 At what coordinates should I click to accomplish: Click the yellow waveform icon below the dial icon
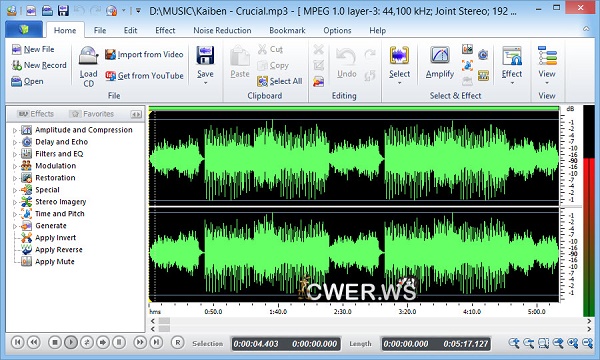tap(483, 75)
